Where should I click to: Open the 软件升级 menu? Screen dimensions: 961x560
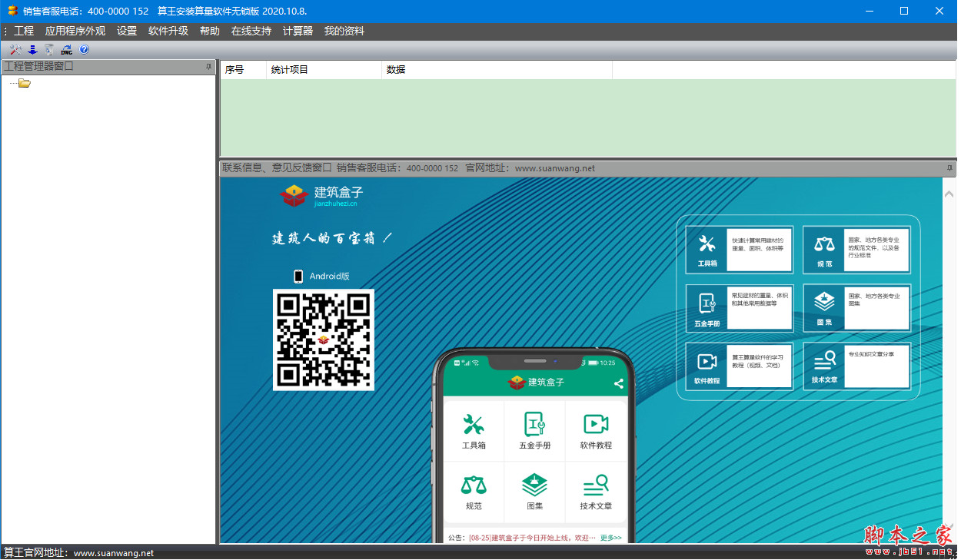tap(168, 31)
